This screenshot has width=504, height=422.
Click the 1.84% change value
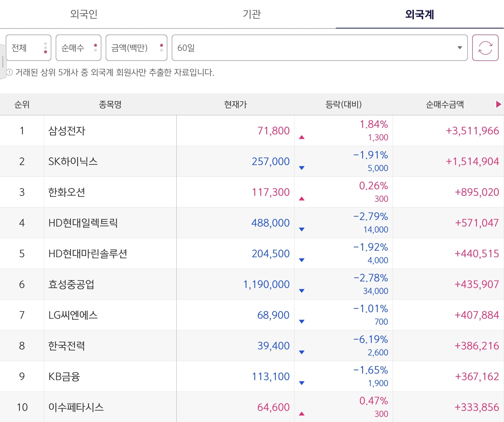(374, 124)
